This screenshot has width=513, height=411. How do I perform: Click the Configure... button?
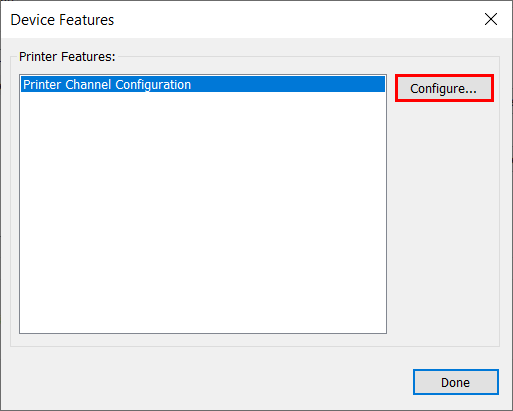pos(444,88)
